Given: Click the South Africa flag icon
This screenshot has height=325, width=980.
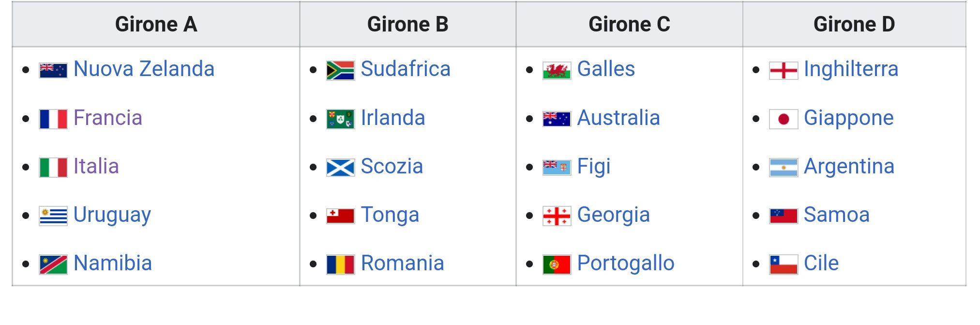Looking at the screenshot, I should click(x=340, y=71).
